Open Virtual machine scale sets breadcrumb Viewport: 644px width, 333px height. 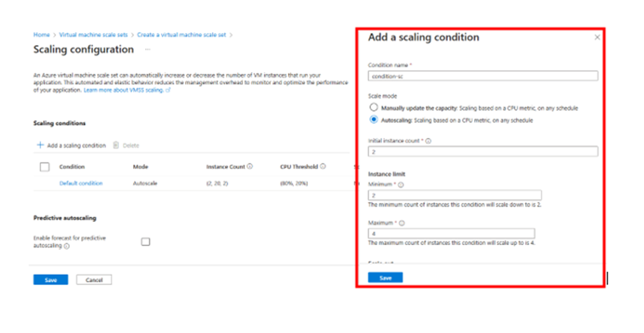[93, 34]
